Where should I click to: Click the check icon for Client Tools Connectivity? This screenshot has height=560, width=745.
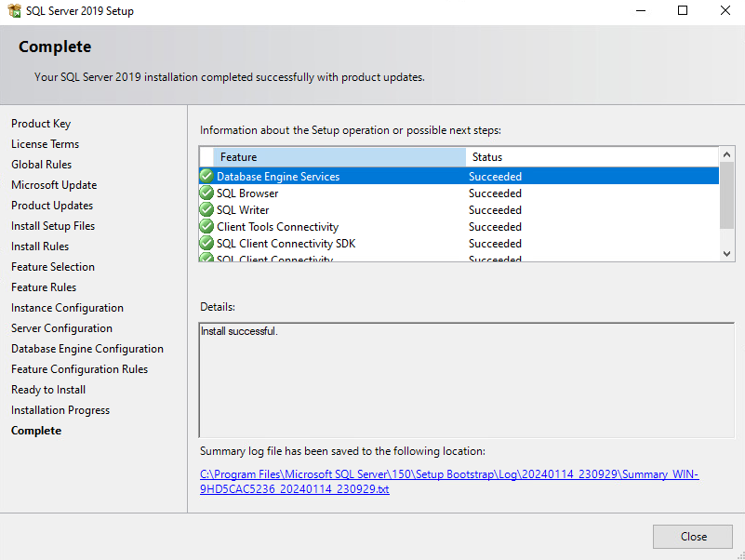206,226
